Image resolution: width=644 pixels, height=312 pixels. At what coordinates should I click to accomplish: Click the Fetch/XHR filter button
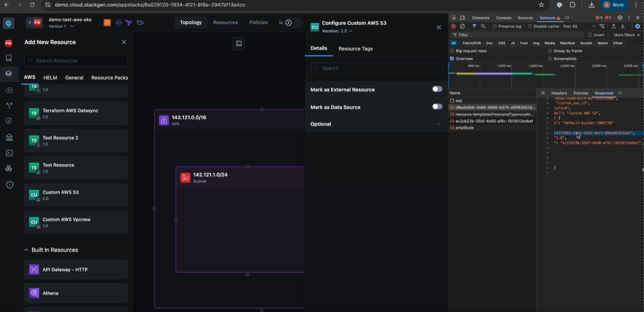click(471, 43)
